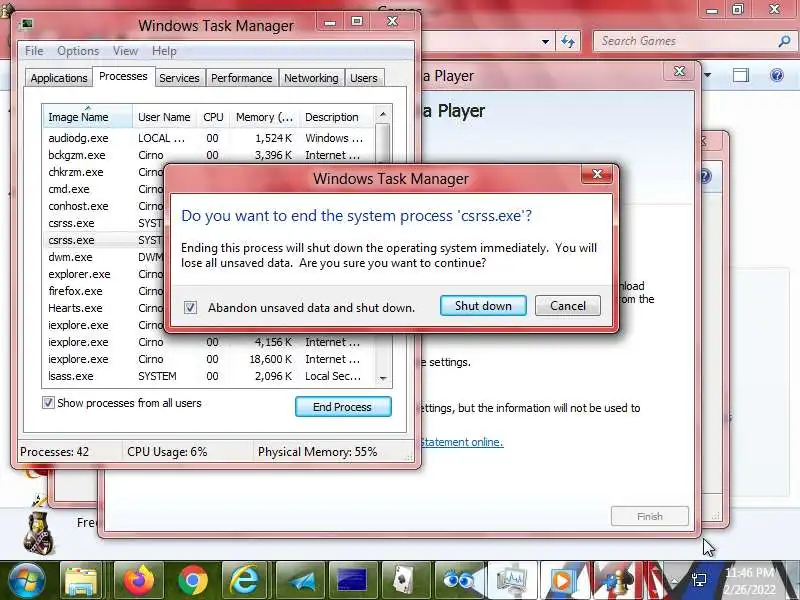Select the Hearts.exe process row

click(104, 308)
